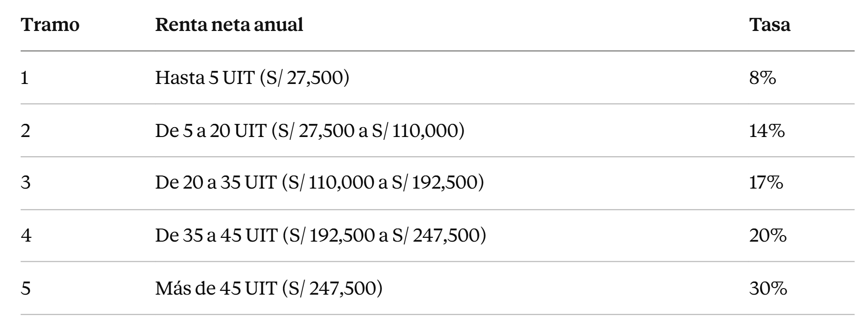Screen dimensions: 868x335
Task: Click the Tasa column header
Action: click(x=770, y=25)
